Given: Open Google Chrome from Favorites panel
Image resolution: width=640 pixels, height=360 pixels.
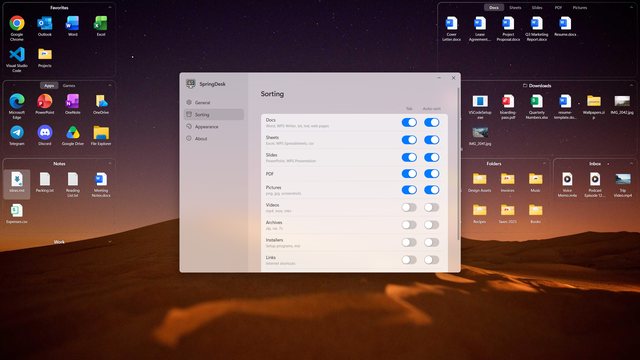Looking at the screenshot, I should [x=17, y=28].
